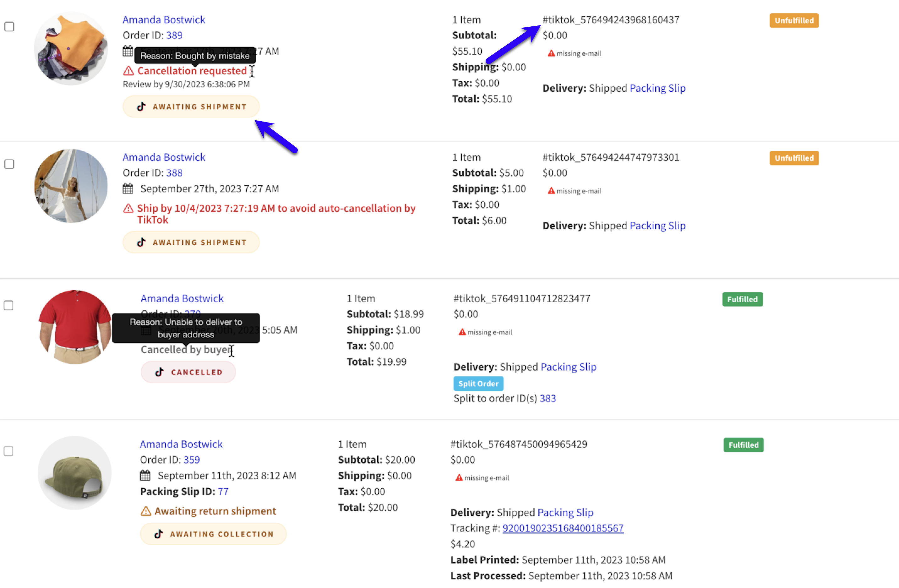Select checkbox for order 389
Viewport: 899px width, 588px height.
click(9, 26)
